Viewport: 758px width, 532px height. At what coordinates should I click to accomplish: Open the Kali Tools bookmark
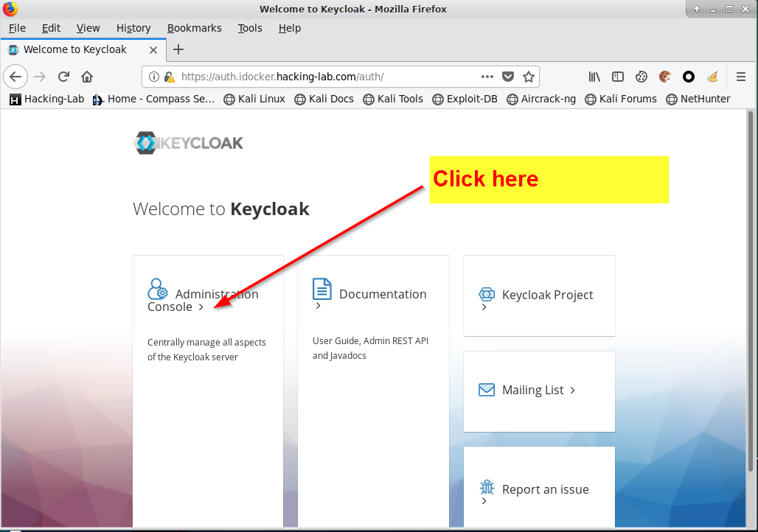tap(393, 99)
